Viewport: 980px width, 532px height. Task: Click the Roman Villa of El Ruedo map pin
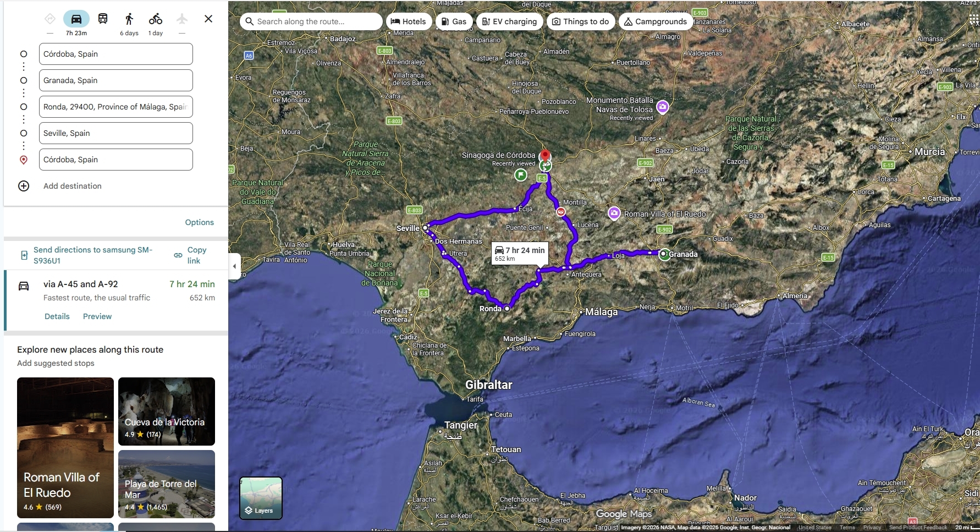pyautogui.click(x=614, y=213)
